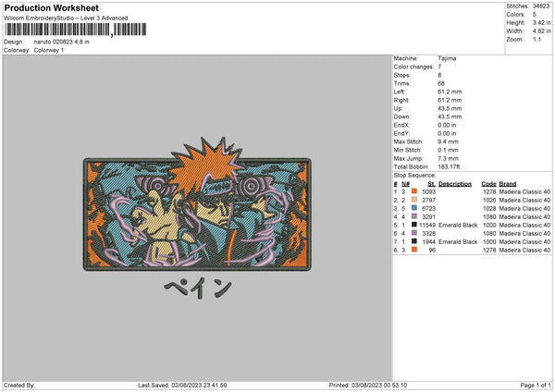Select stitch count 3291 in row 4
555x392 pixels.
(428, 217)
